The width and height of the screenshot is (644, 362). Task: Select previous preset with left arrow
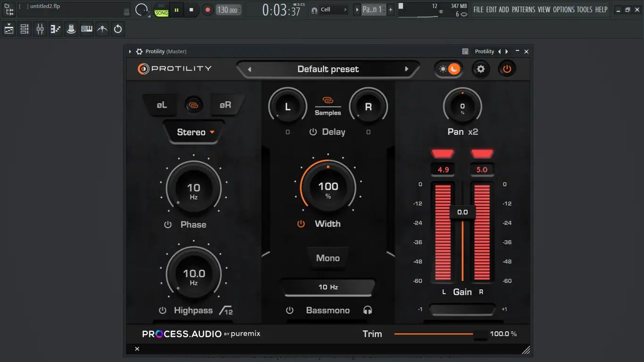pyautogui.click(x=249, y=69)
